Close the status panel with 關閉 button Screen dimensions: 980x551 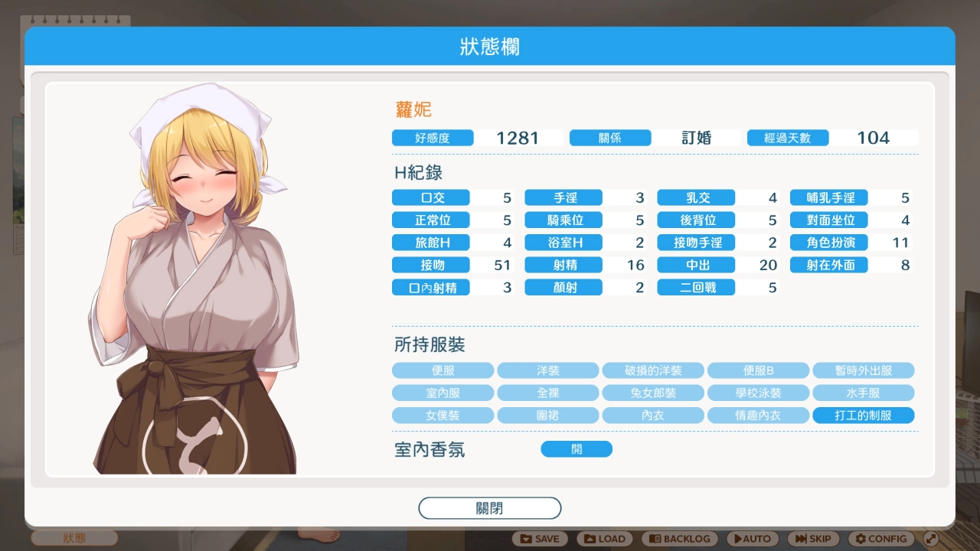(x=489, y=507)
